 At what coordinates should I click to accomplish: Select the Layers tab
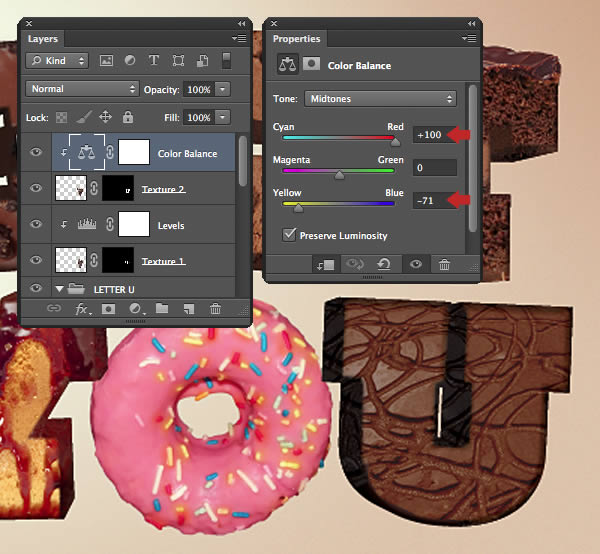(43, 39)
